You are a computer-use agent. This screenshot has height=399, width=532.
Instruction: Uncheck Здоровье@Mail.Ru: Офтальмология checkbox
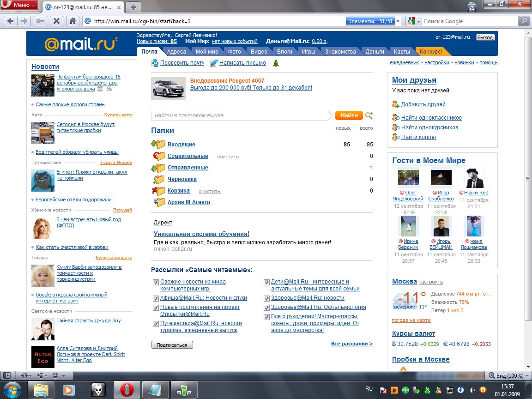(266, 308)
